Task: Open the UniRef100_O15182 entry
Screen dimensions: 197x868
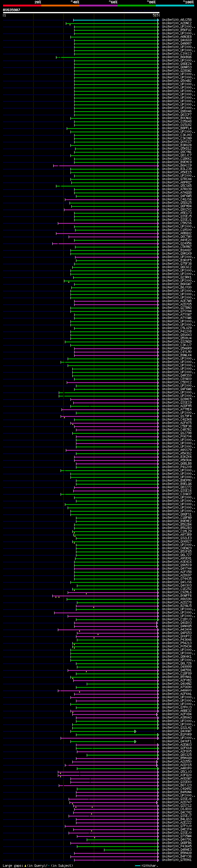Action: click(x=176, y=125)
